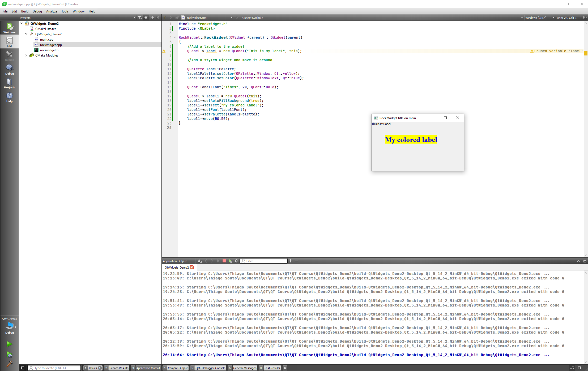Click the Build panel icon in sidebar
This screenshot has width=588, height=371.
pos(9,363)
